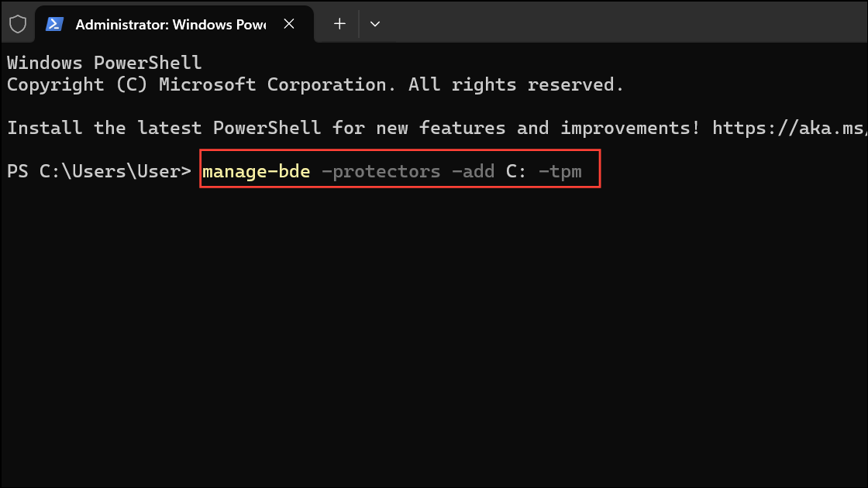The image size is (868, 488).
Task: Click the Copyright (C) Microsoft Corporation line
Action: (x=315, y=84)
